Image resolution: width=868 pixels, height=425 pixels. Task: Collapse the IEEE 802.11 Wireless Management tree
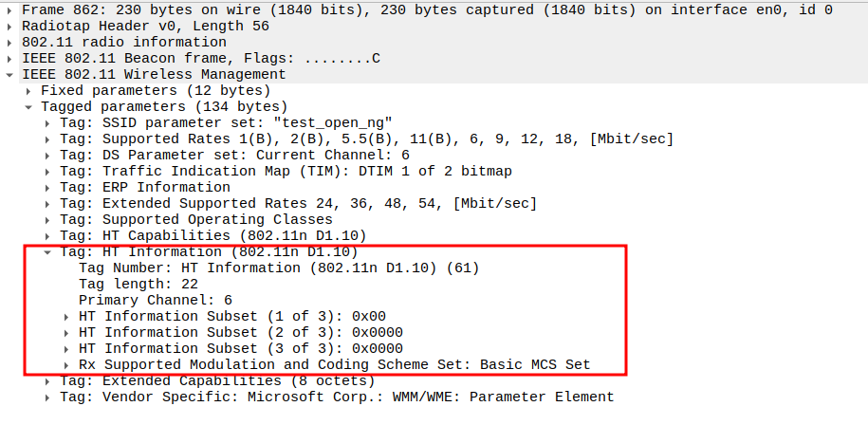point(9,74)
